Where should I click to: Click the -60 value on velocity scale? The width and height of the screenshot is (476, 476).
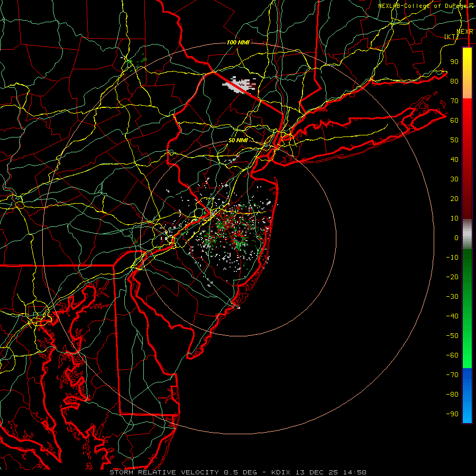[x=452, y=355]
